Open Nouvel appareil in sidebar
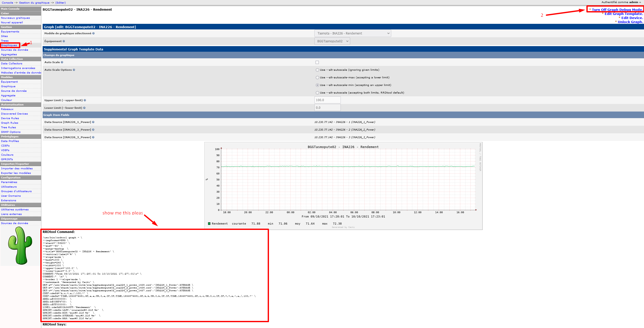Screen dimensions: 644x328 click(12, 23)
